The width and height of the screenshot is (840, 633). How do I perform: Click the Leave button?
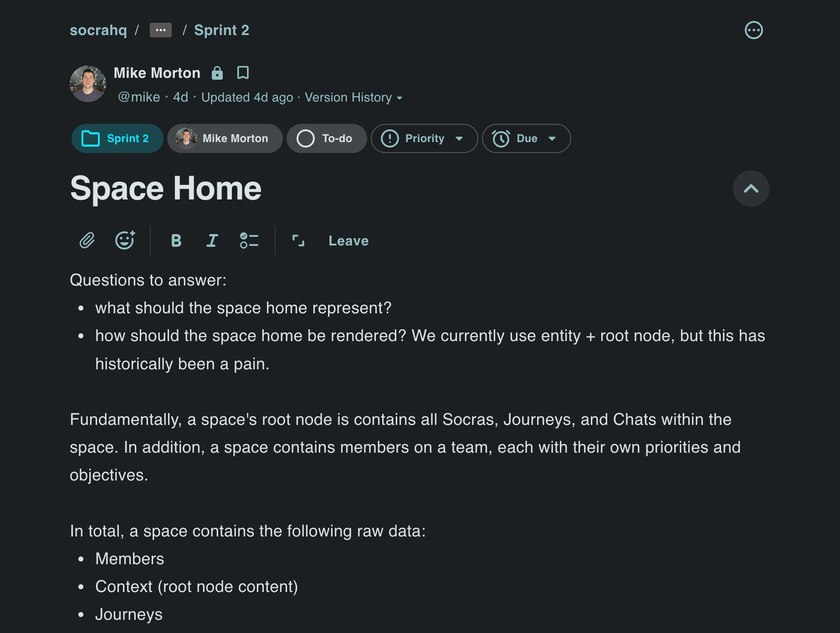[348, 241]
